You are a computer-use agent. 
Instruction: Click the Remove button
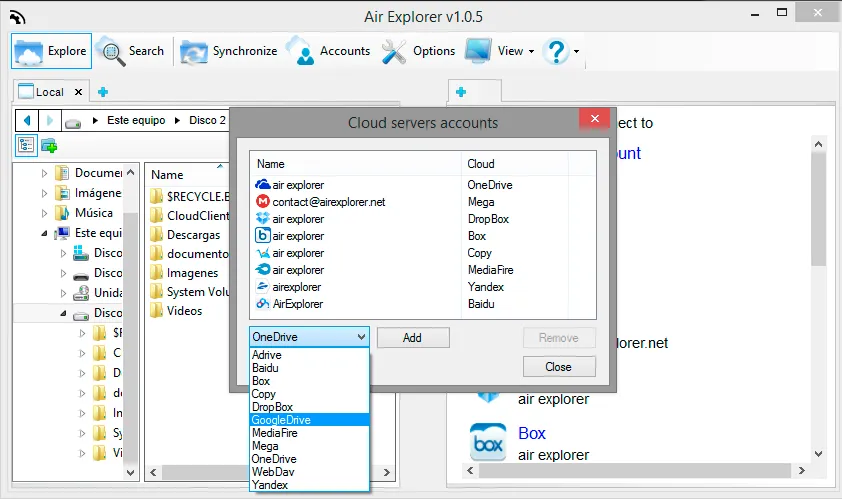point(559,338)
